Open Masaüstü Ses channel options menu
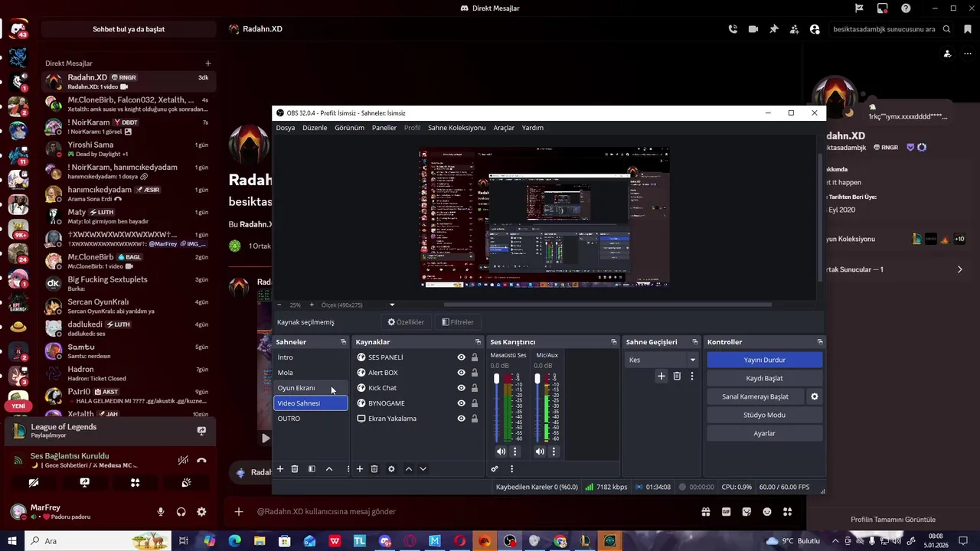Viewport: 980px width, 551px height. 514,452
